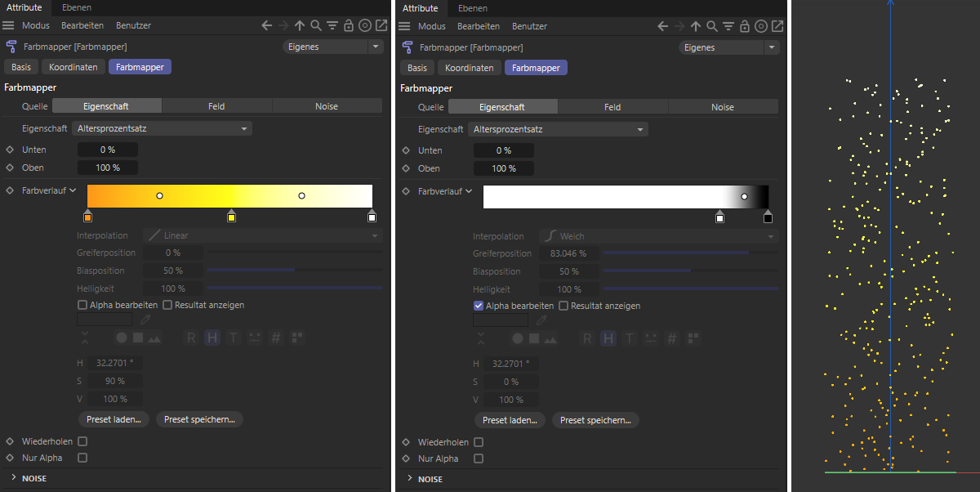Click eyedropper icon in right panel
Screen dimensions: 980x492
coord(541,320)
